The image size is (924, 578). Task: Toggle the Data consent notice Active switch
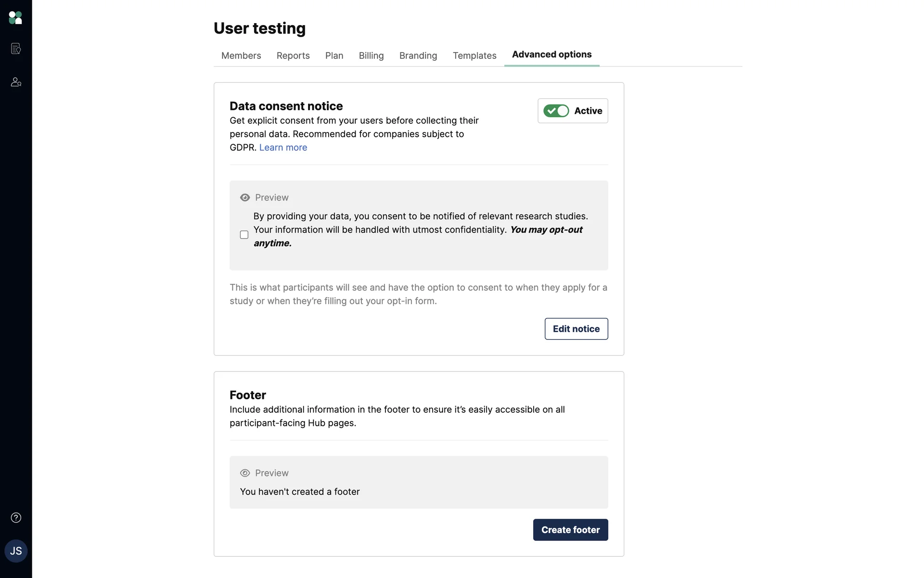[x=556, y=111]
